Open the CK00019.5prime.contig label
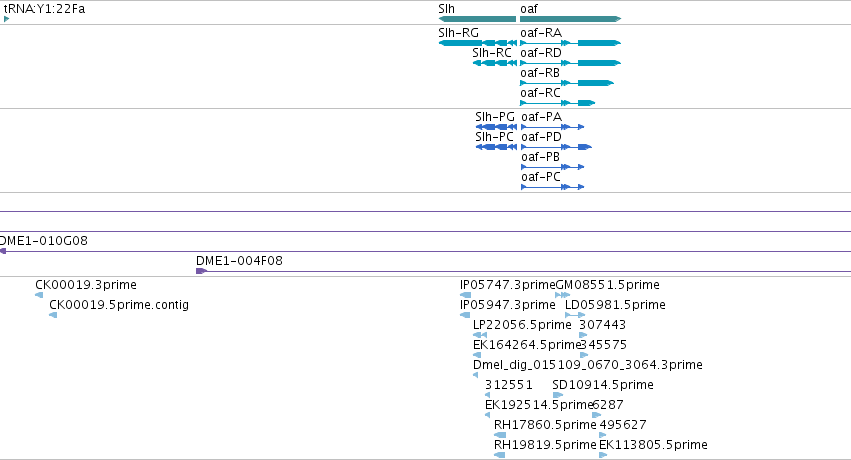 tap(119, 305)
